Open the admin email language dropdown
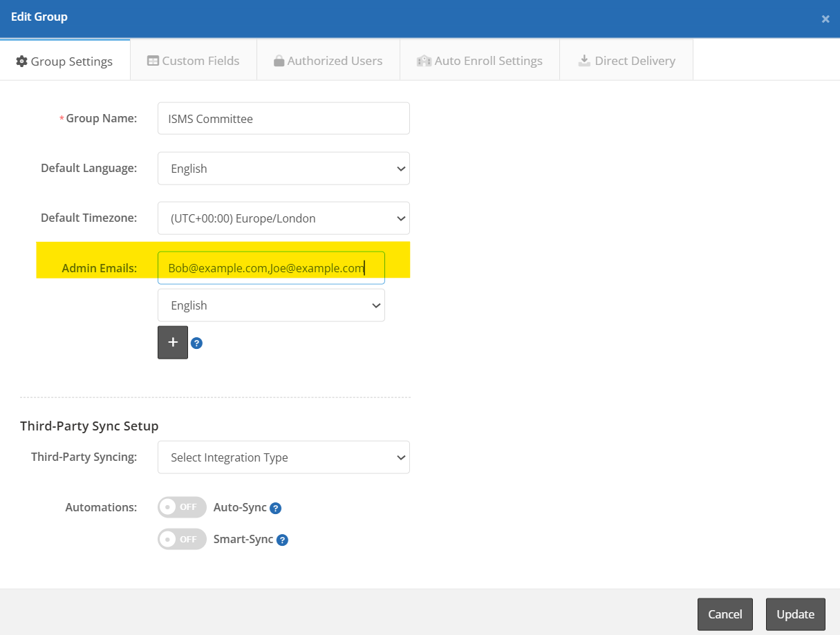This screenshot has width=840, height=635. [271, 305]
